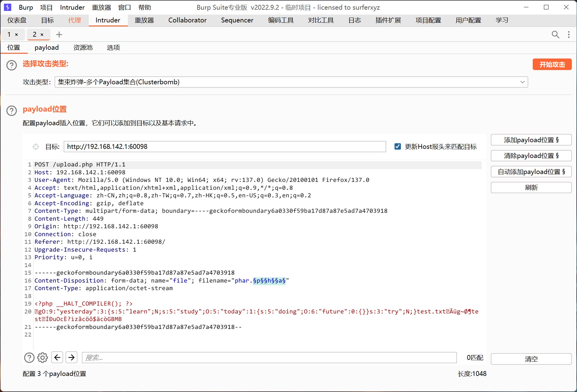The height and width of the screenshot is (392, 577).
Task: Click the Content-Length: 449 header line
Action: pos(69,219)
